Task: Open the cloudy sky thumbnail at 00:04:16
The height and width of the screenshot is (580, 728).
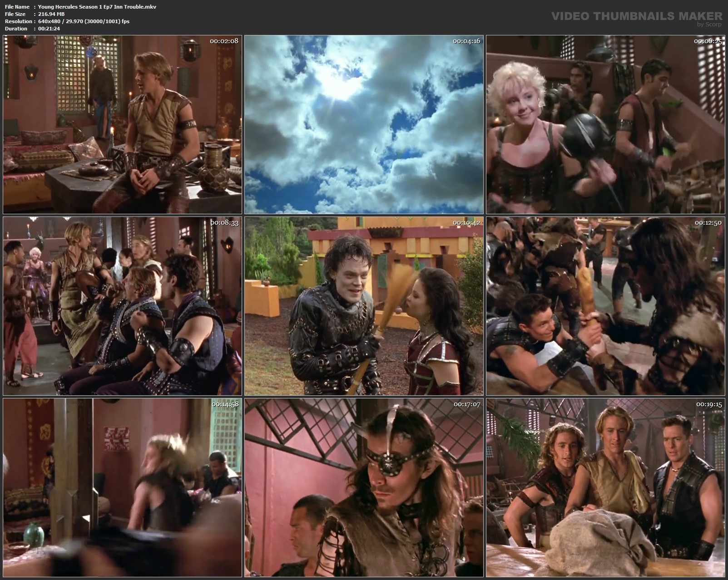Action: click(364, 124)
